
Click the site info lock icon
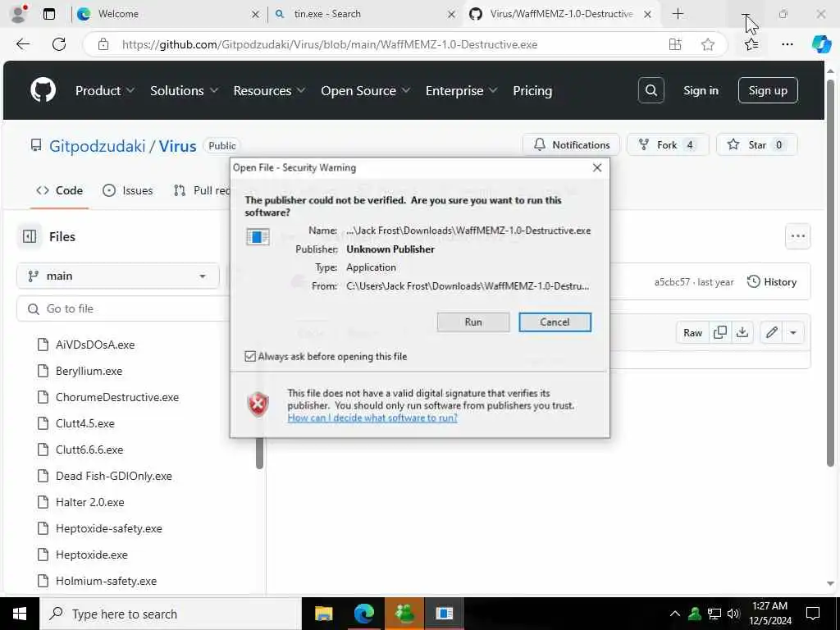(x=103, y=44)
